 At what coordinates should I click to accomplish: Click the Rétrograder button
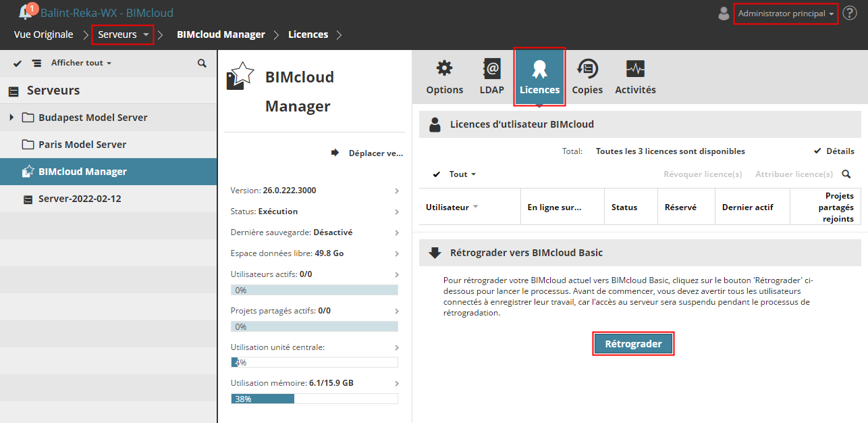(633, 344)
